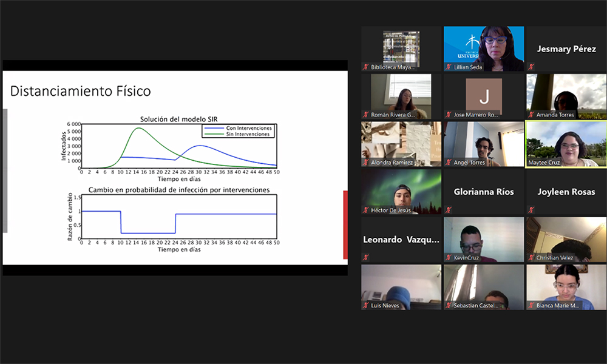Select Amanda Torres video tile
This screenshot has height=364, width=607.
click(566, 96)
